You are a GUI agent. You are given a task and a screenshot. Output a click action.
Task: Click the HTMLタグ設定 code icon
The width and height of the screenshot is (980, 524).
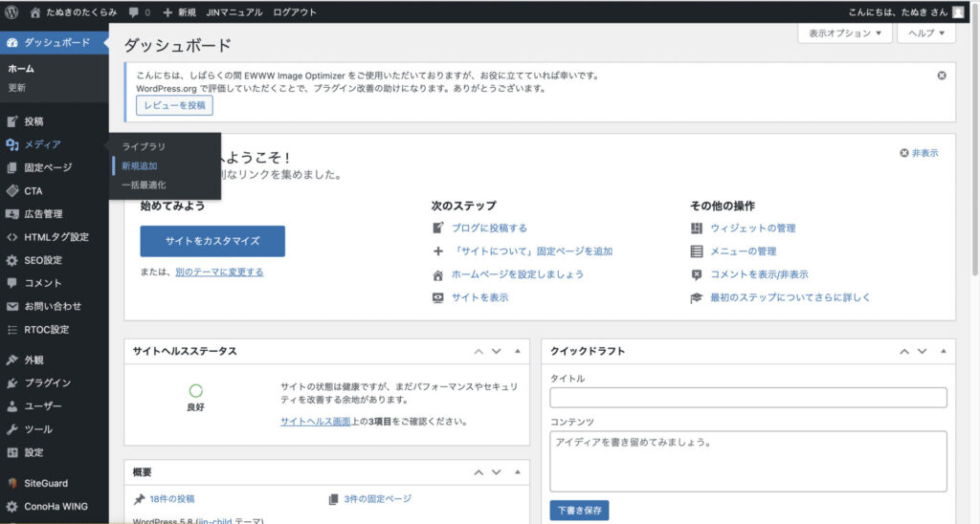[11, 237]
